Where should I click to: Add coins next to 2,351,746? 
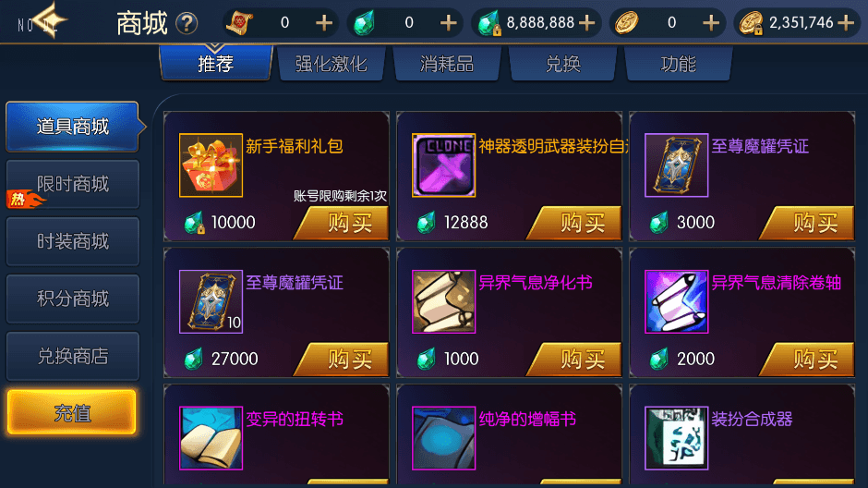tap(846, 23)
